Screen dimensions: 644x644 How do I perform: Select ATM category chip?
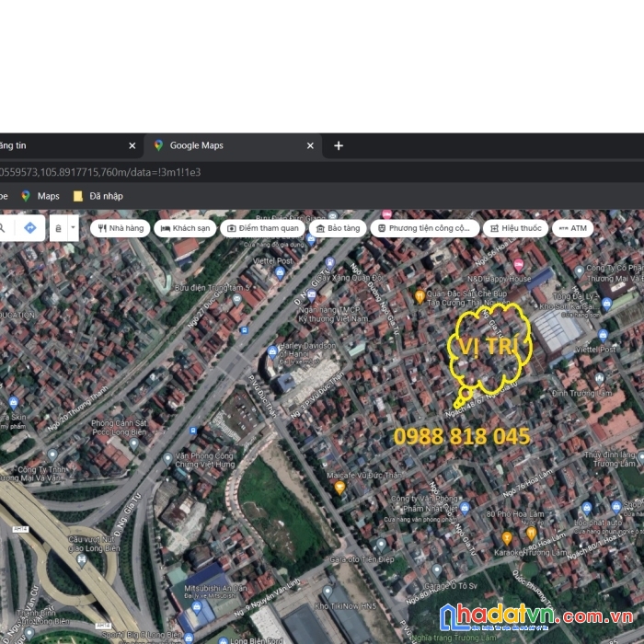[573, 228]
